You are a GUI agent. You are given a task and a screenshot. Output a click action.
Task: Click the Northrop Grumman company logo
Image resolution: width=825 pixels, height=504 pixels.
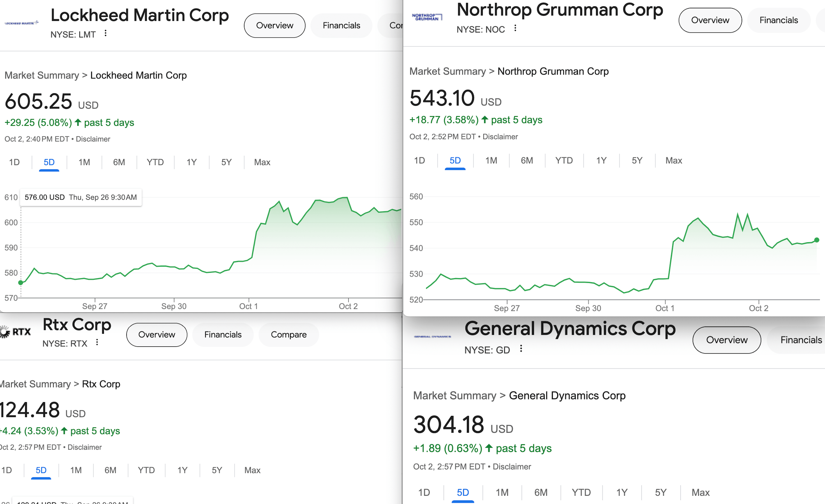coord(427,17)
